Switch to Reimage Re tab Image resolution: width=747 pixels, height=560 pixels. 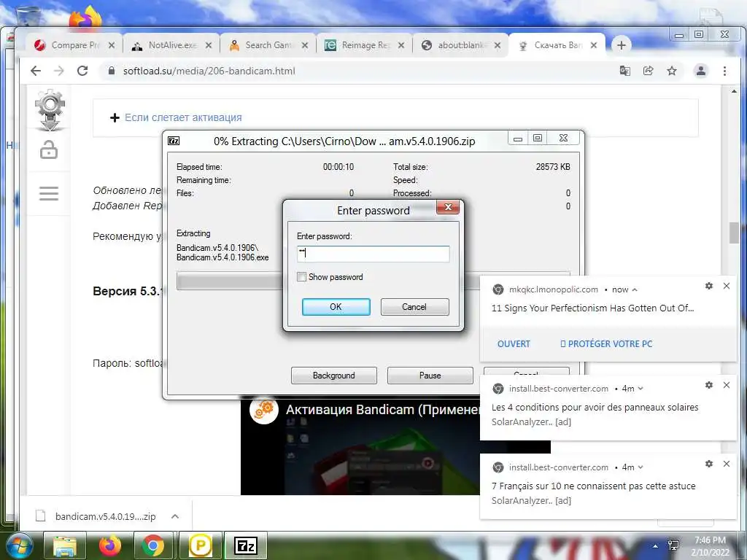365,45
